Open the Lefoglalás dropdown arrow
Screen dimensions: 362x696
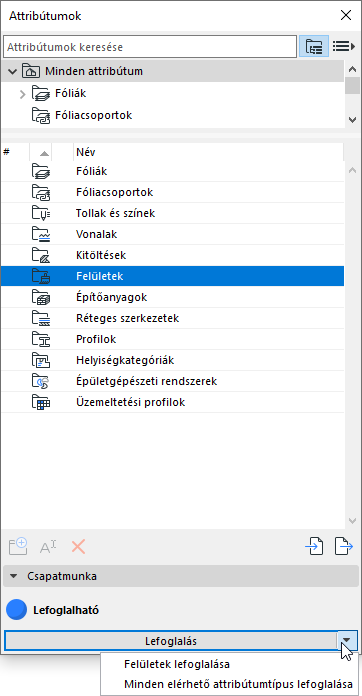[x=347, y=641]
